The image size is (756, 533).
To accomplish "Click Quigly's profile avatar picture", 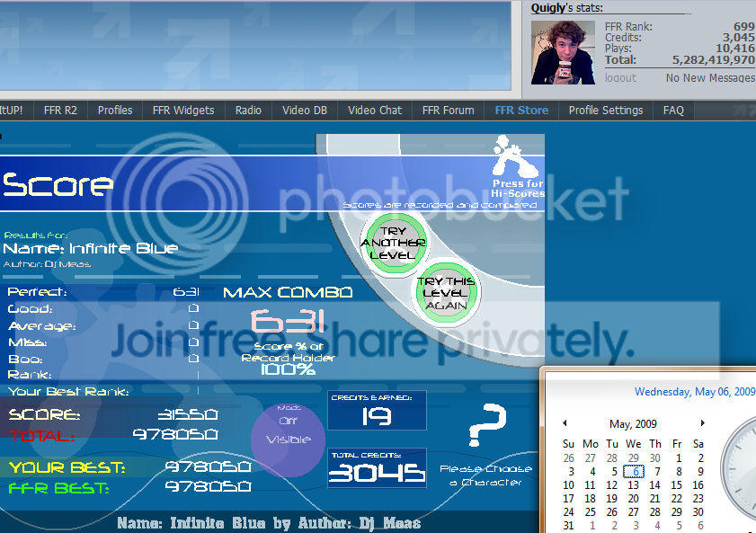I will tap(563, 52).
